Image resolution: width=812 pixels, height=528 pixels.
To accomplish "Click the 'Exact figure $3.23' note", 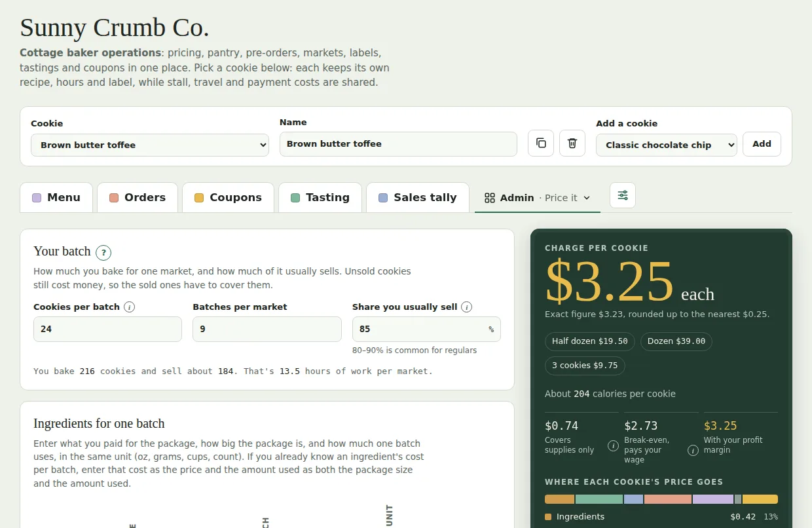I will point(657,314).
